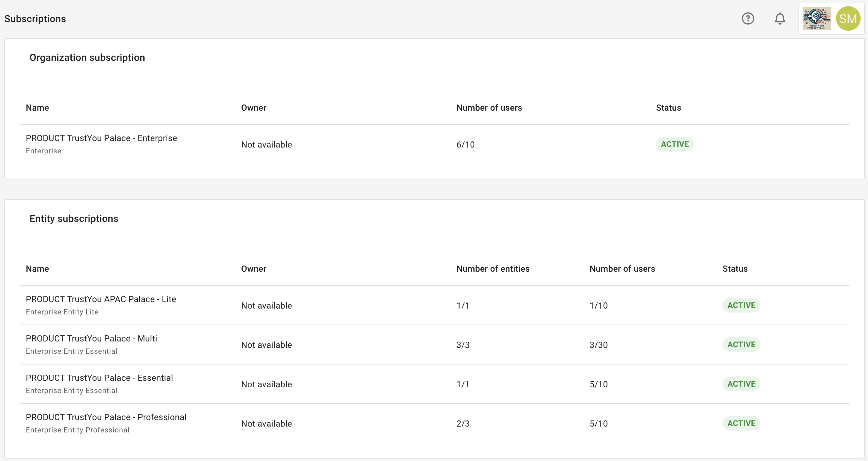Click the Subscriptions page title
This screenshot has width=868, height=461.
click(x=35, y=19)
